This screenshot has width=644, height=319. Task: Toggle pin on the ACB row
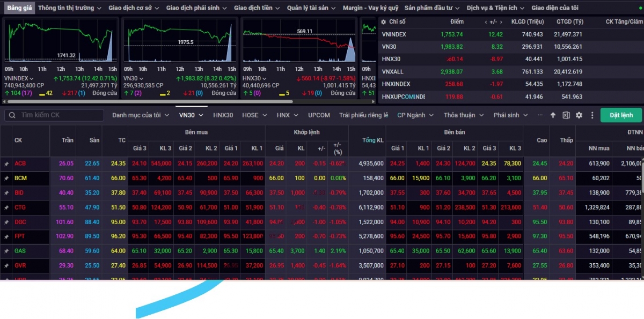(6, 164)
